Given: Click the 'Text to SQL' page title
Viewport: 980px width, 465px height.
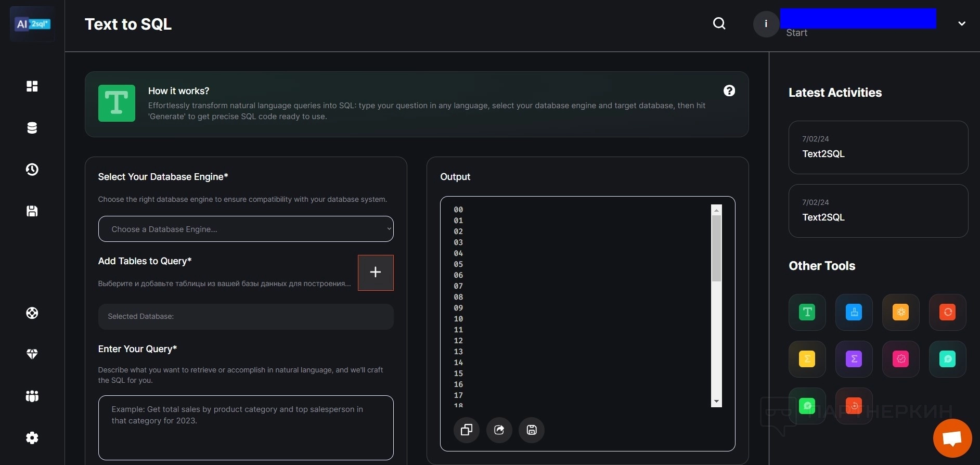Looking at the screenshot, I should pos(128,24).
